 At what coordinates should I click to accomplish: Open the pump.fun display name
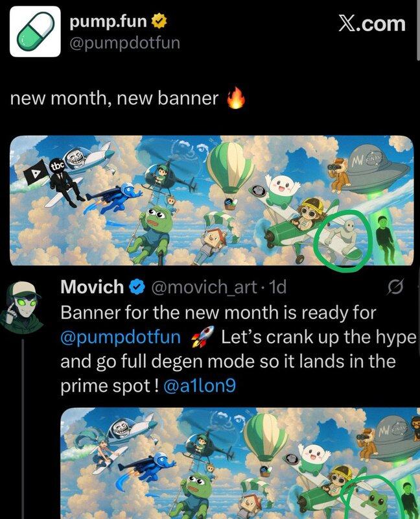[108, 21]
